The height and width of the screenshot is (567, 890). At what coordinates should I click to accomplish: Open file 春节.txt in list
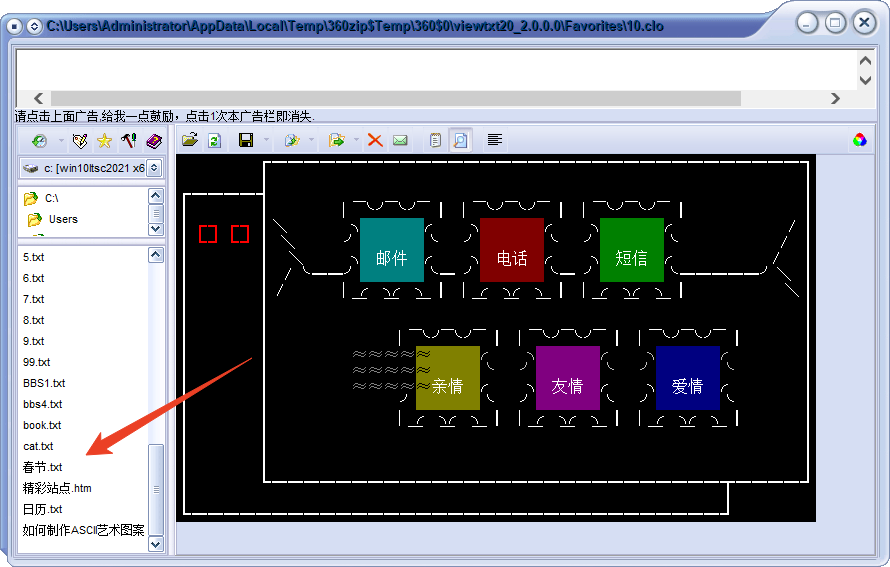point(43,467)
